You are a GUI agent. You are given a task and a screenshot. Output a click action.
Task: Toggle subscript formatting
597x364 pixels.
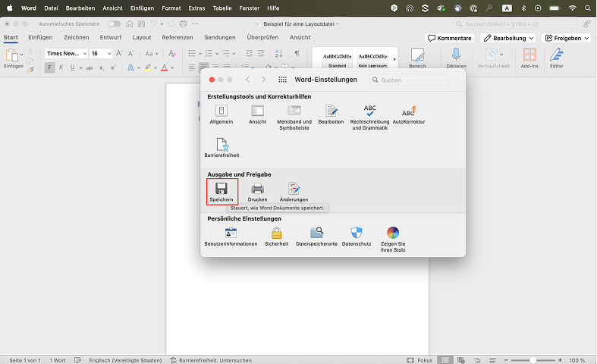click(102, 67)
